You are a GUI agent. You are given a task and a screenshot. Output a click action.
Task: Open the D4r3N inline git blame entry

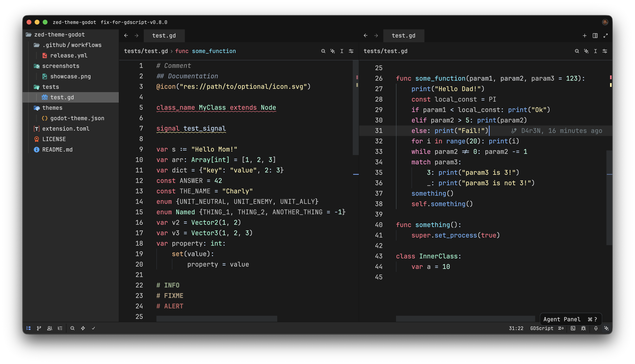click(x=557, y=131)
